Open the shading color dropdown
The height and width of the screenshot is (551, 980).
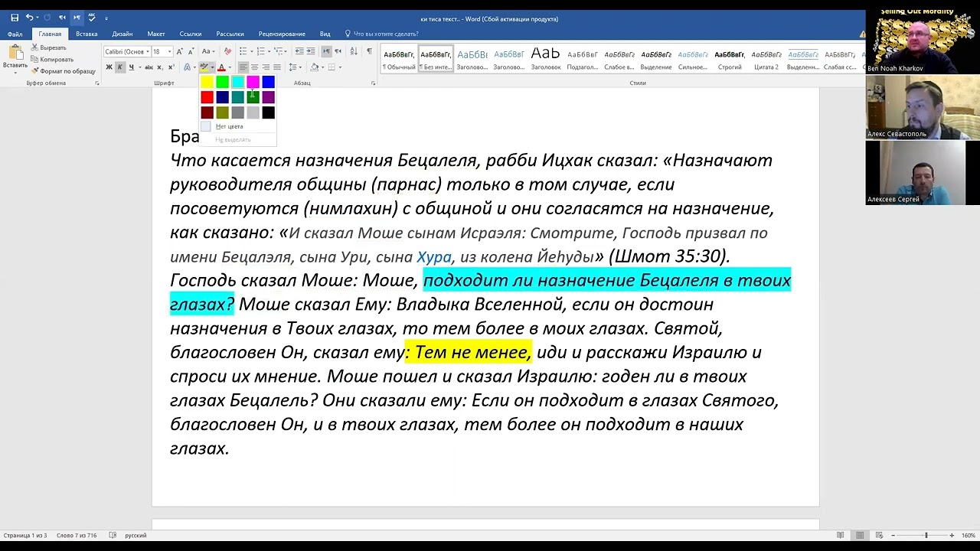pos(322,67)
